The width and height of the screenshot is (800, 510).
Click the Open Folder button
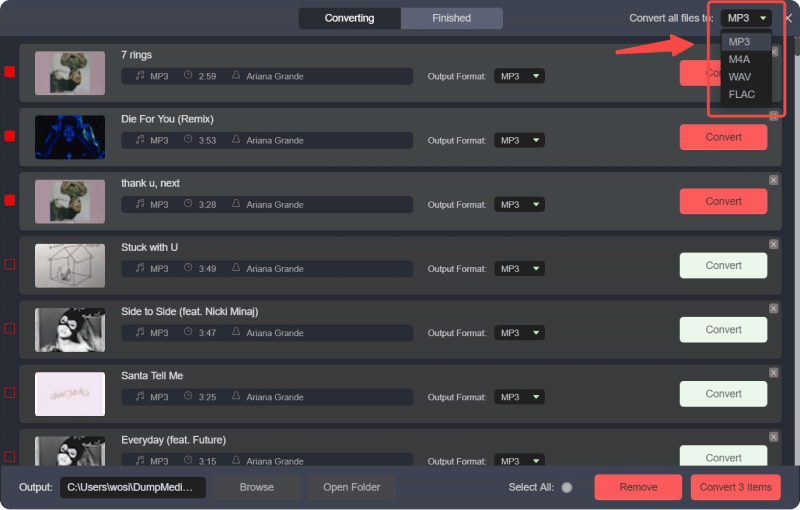tap(352, 488)
